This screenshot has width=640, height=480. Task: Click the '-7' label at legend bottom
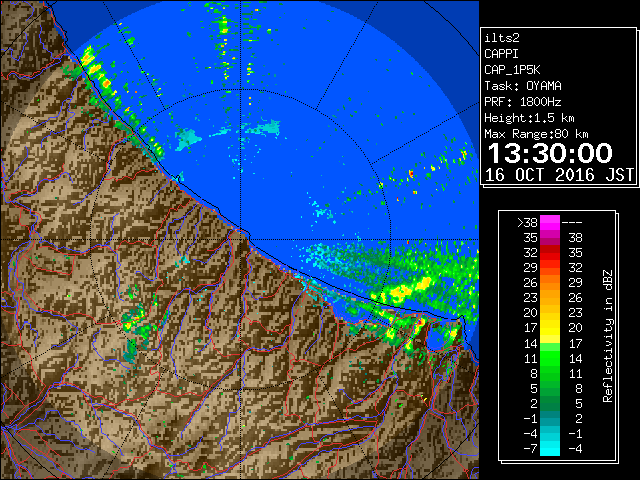530,449
